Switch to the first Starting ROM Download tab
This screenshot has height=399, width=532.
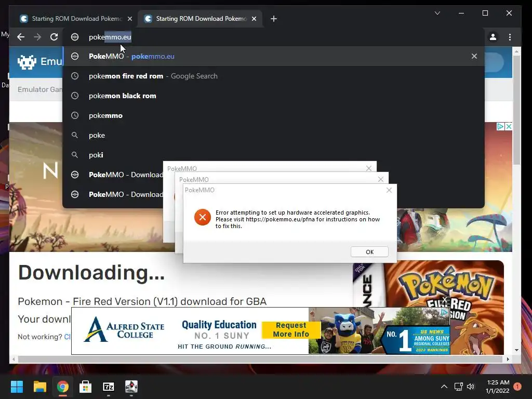[75, 19]
